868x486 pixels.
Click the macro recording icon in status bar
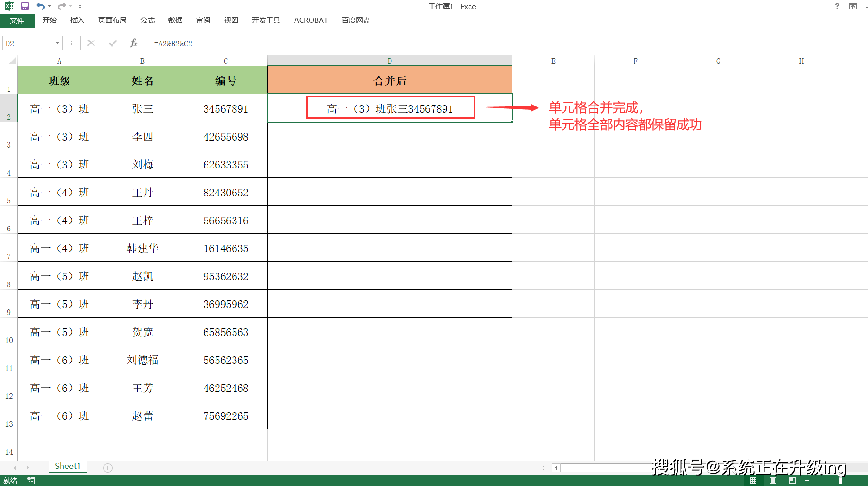[x=31, y=481]
